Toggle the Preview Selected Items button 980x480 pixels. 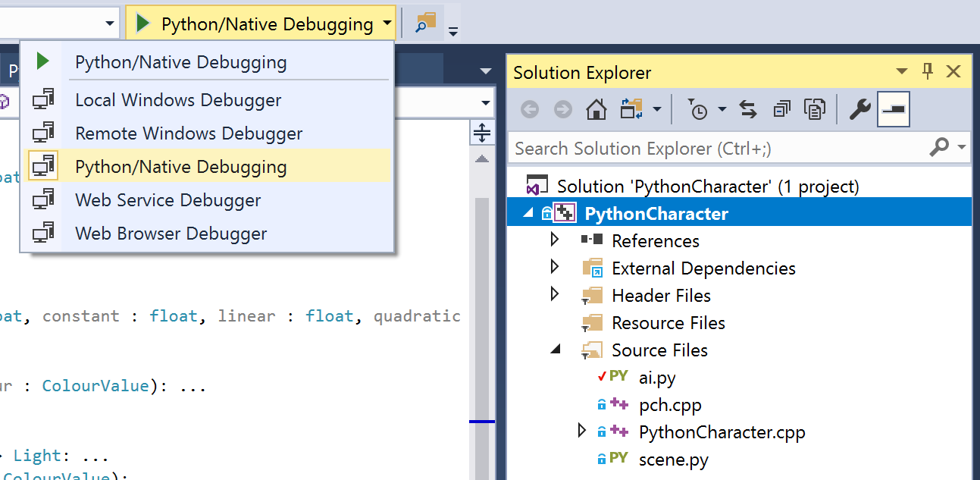[x=894, y=111]
